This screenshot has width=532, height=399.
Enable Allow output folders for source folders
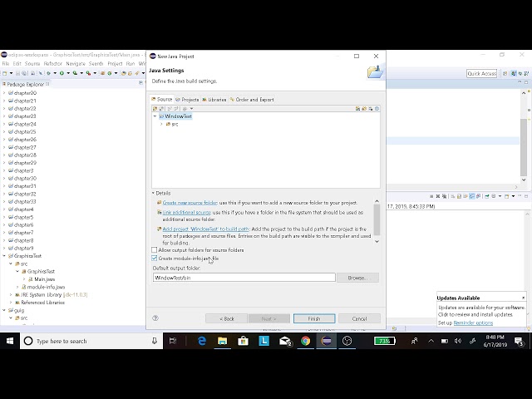[x=155, y=250]
